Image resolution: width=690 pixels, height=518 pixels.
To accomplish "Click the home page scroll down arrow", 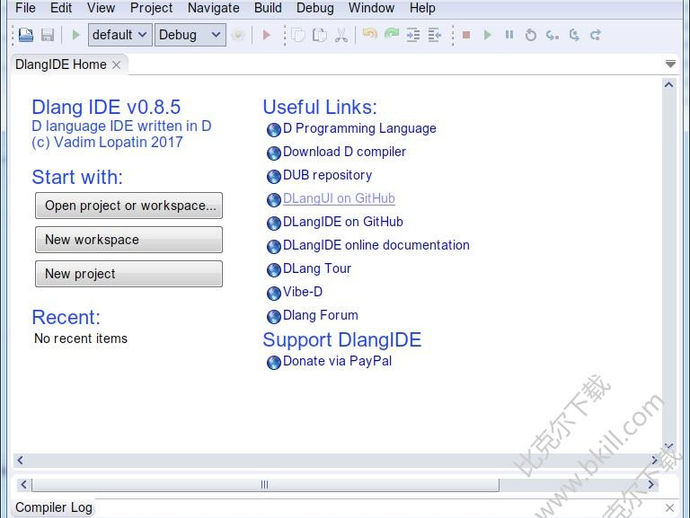I will tap(669, 446).
